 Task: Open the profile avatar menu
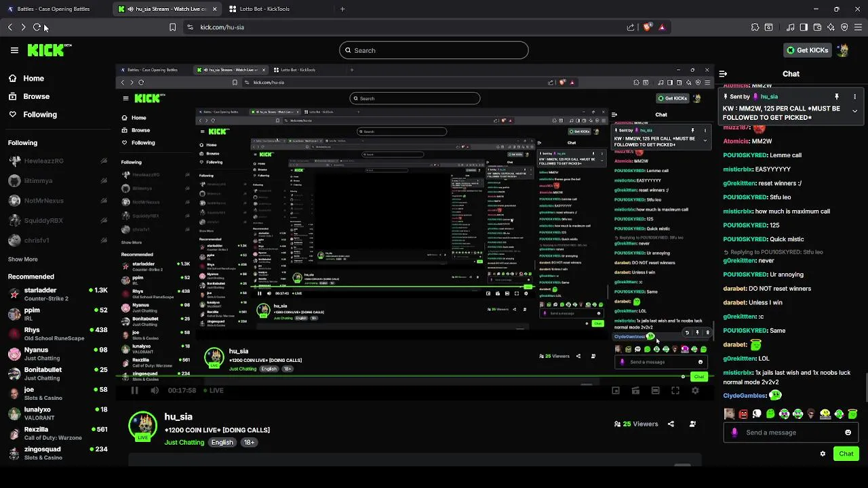tap(843, 50)
